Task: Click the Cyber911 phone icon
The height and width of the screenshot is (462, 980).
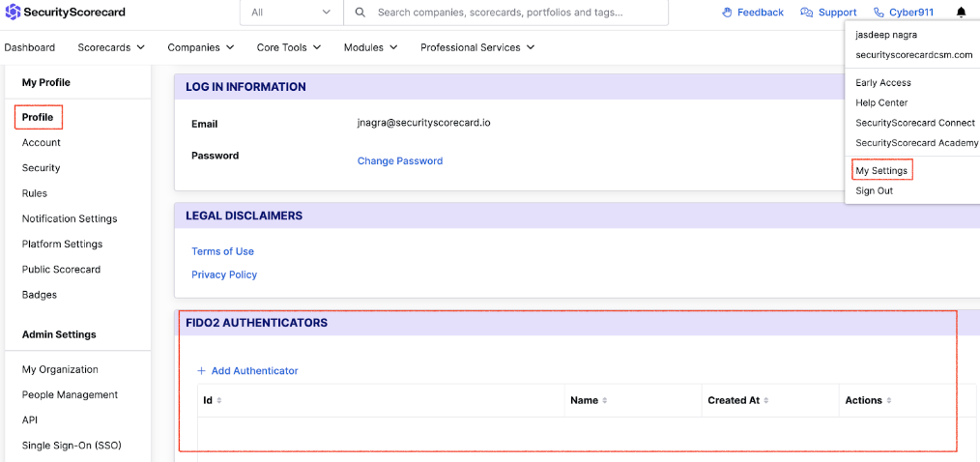Action: (x=879, y=12)
